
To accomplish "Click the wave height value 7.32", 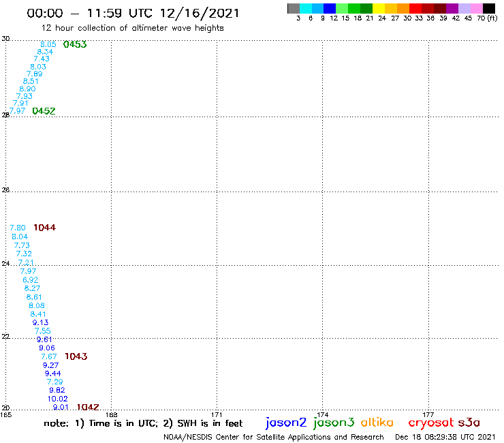I will 24,254.
